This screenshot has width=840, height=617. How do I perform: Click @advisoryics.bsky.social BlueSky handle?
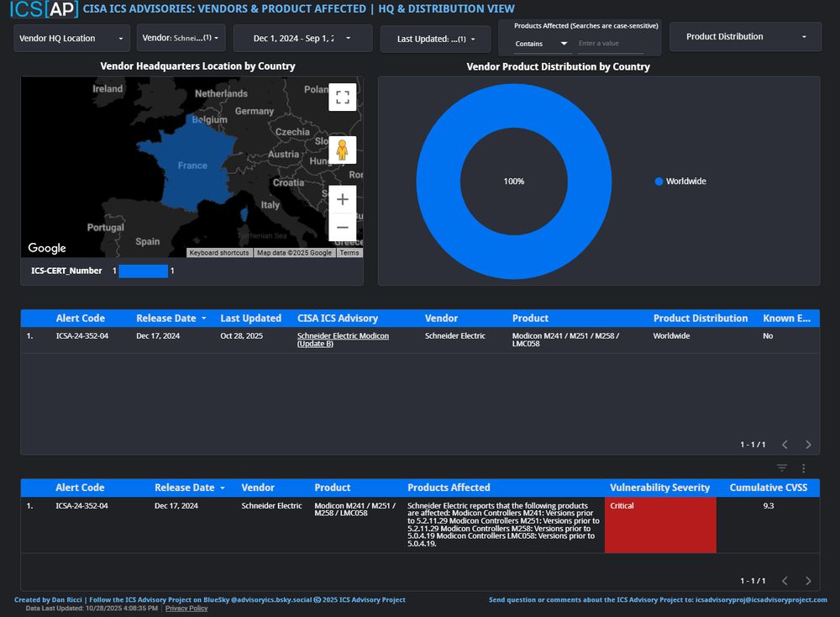pos(271,600)
